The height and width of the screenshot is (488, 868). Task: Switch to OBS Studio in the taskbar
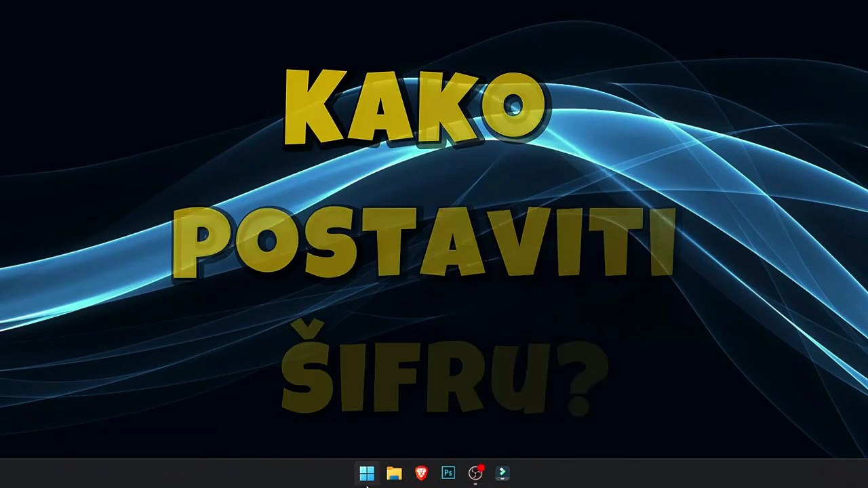(x=475, y=473)
